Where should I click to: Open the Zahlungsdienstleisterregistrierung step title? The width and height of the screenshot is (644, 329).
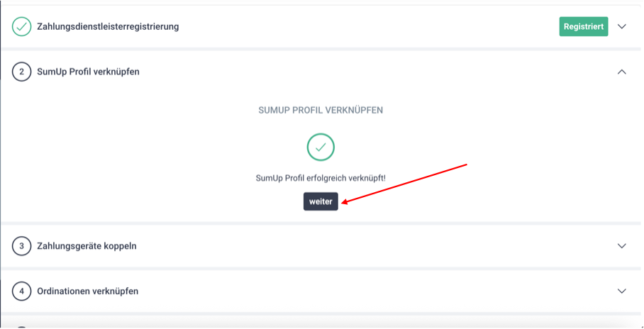(x=108, y=27)
